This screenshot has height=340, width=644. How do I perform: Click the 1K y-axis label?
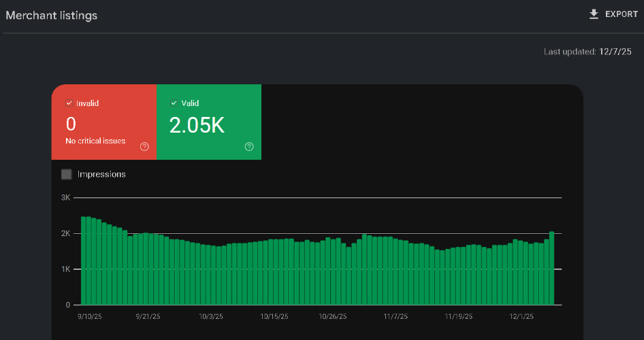(66, 269)
